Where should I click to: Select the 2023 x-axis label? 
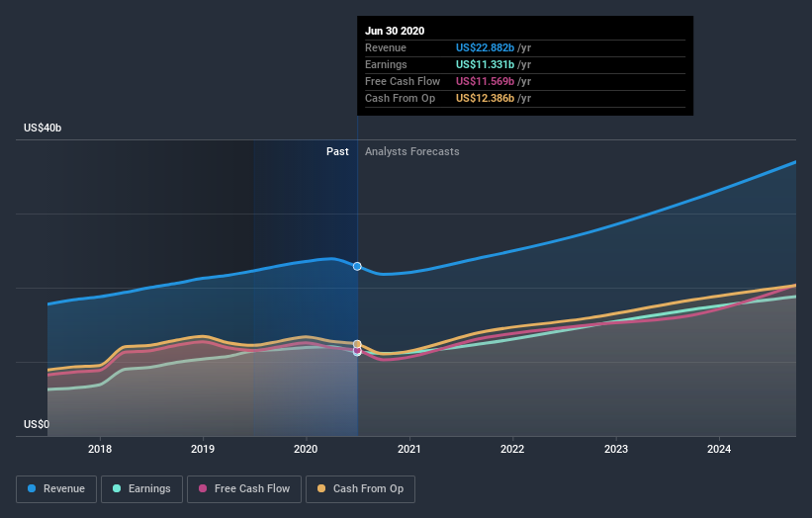click(x=616, y=449)
